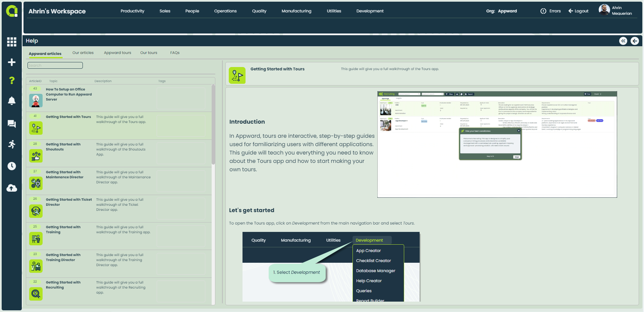Sort by the Tags column header
The height and width of the screenshot is (312, 644).
coord(162,81)
